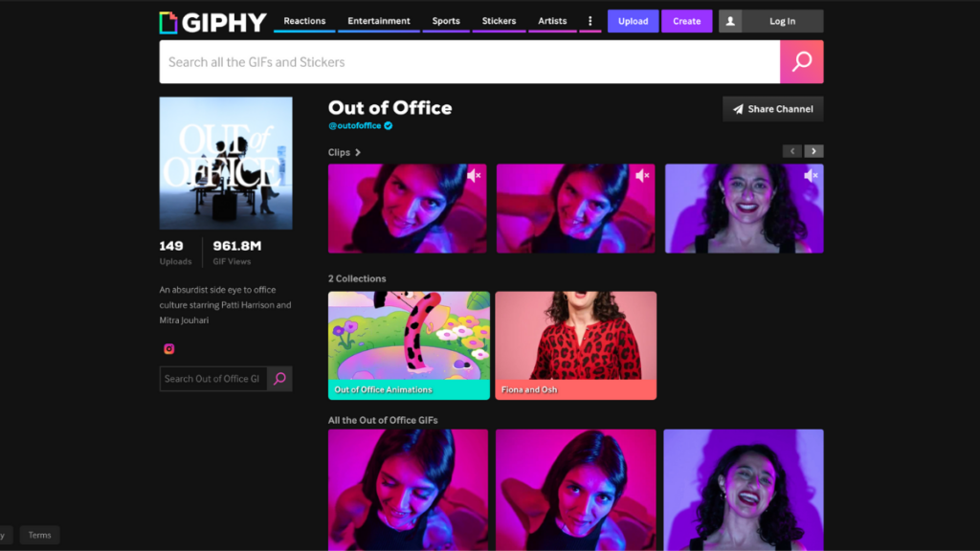Image resolution: width=980 pixels, height=551 pixels.
Task: Click the All the Out of Office GIFs heading
Action: (383, 420)
